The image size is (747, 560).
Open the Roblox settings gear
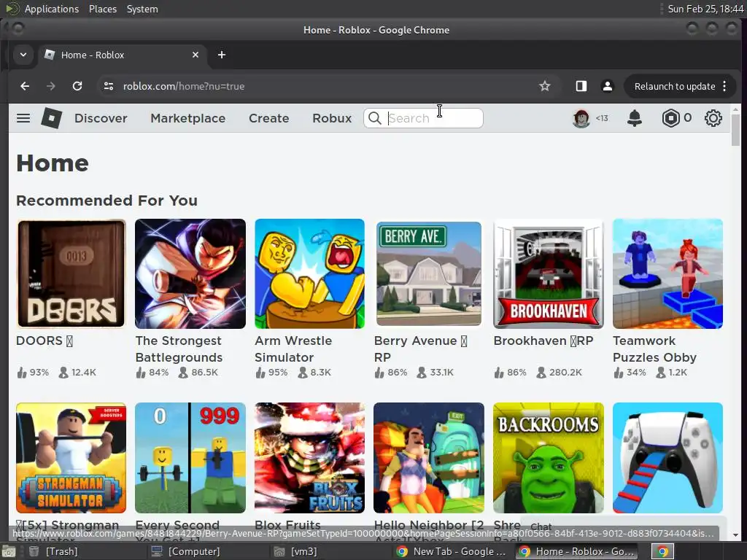tap(713, 118)
